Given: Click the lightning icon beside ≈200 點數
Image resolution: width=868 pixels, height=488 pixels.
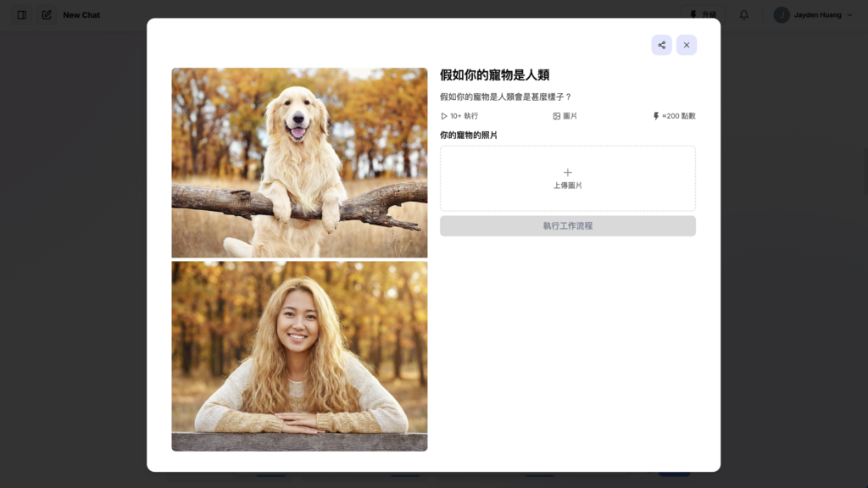Looking at the screenshot, I should click(x=656, y=116).
